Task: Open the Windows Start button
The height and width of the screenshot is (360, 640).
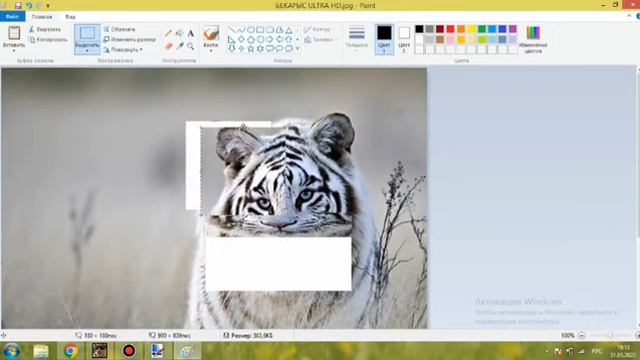Action: click(11, 351)
